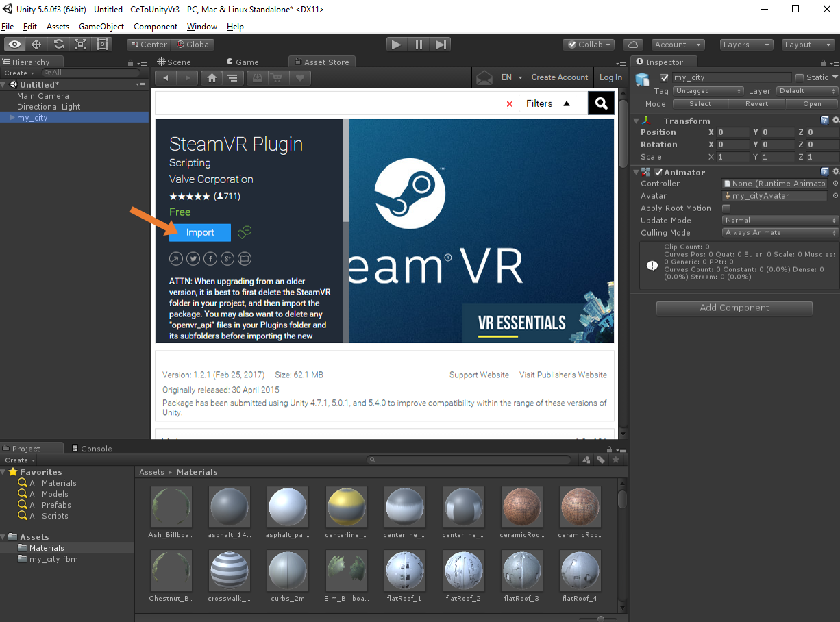Image resolution: width=840 pixels, height=622 pixels.
Task: Open the GameObject menu
Action: (101, 27)
